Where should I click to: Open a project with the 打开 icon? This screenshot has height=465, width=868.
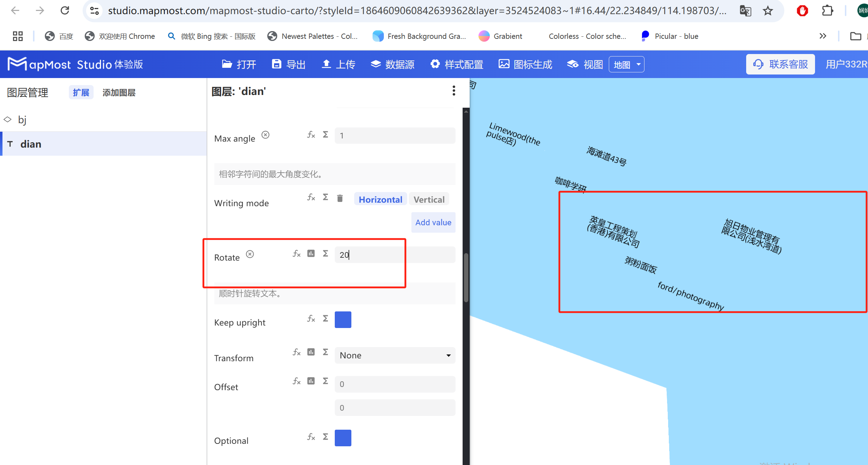tap(239, 64)
